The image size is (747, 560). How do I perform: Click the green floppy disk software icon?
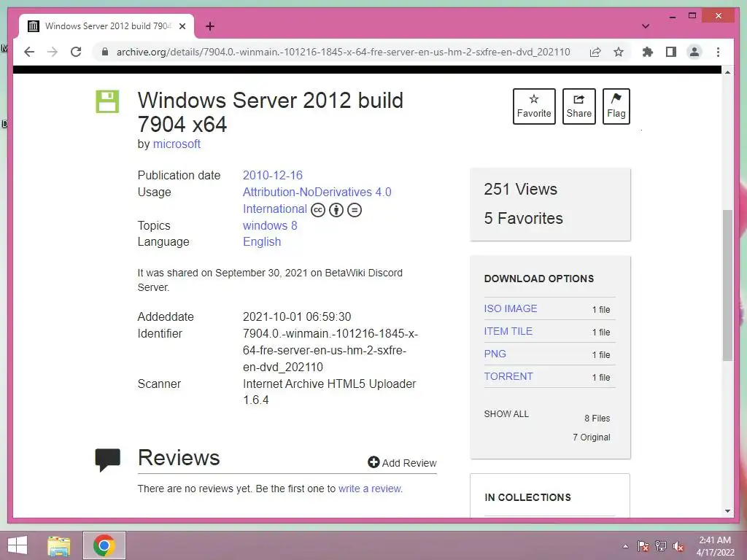(x=107, y=101)
